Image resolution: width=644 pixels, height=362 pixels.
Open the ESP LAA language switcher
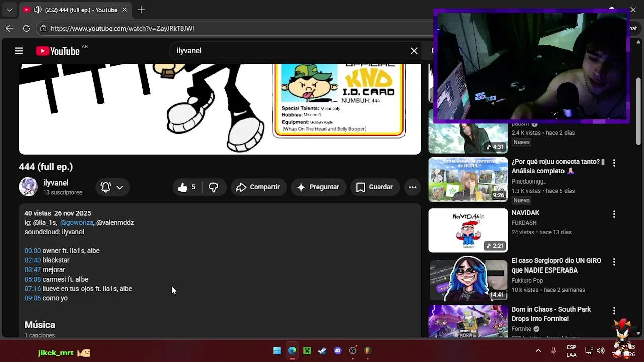click(571, 351)
